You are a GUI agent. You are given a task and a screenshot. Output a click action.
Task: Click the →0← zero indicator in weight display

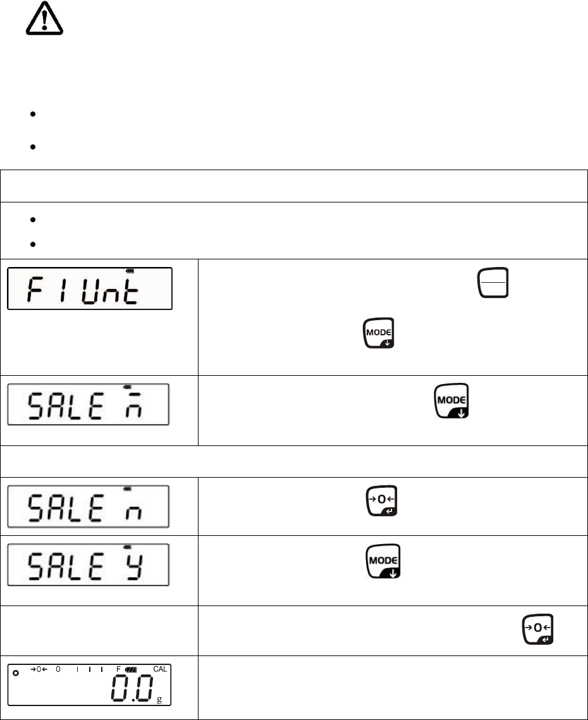coord(39,669)
